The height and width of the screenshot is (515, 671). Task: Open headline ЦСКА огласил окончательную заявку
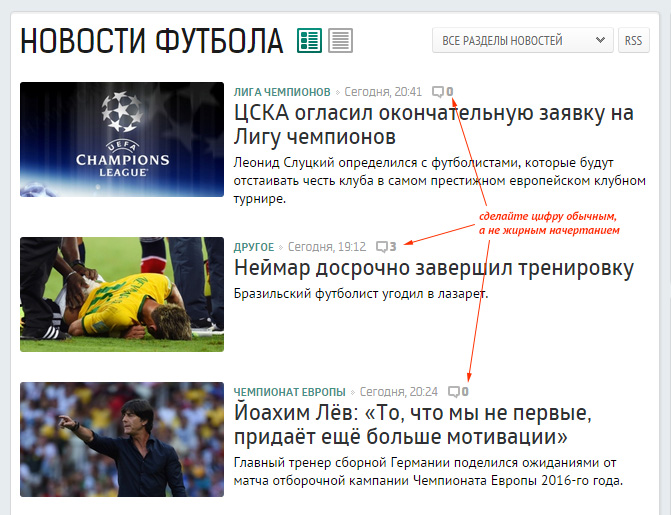tap(433, 125)
